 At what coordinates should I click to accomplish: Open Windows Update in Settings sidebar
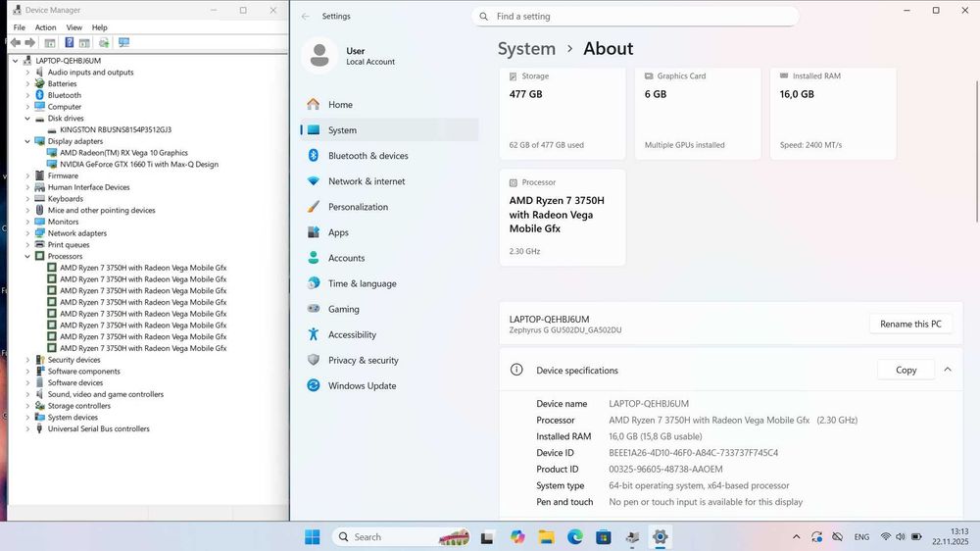coord(389,386)
